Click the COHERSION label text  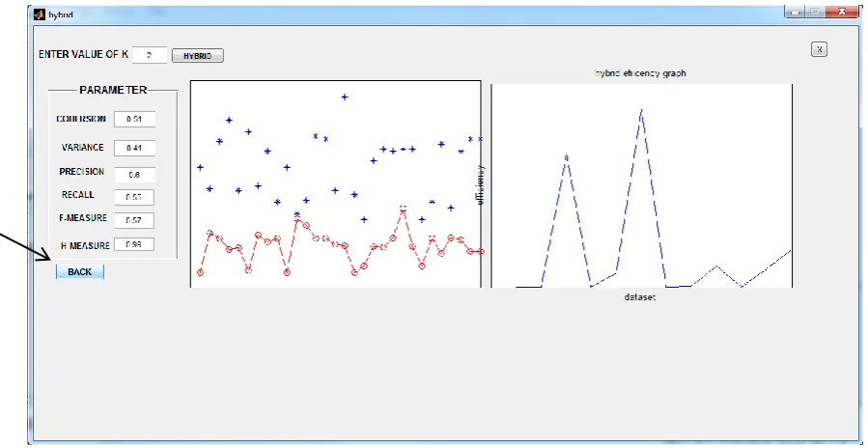point(81,119)
